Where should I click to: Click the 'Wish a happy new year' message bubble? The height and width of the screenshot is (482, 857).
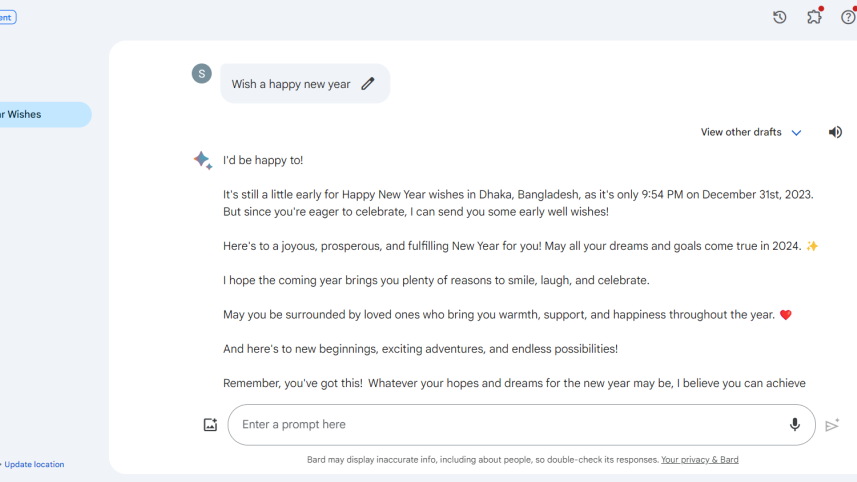290,84
